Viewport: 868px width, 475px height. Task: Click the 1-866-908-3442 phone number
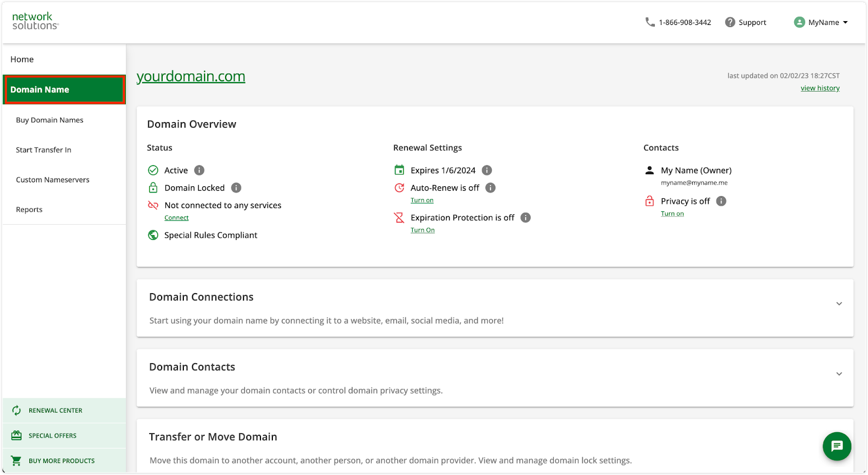pyautogui.click(x=685, y=22)
